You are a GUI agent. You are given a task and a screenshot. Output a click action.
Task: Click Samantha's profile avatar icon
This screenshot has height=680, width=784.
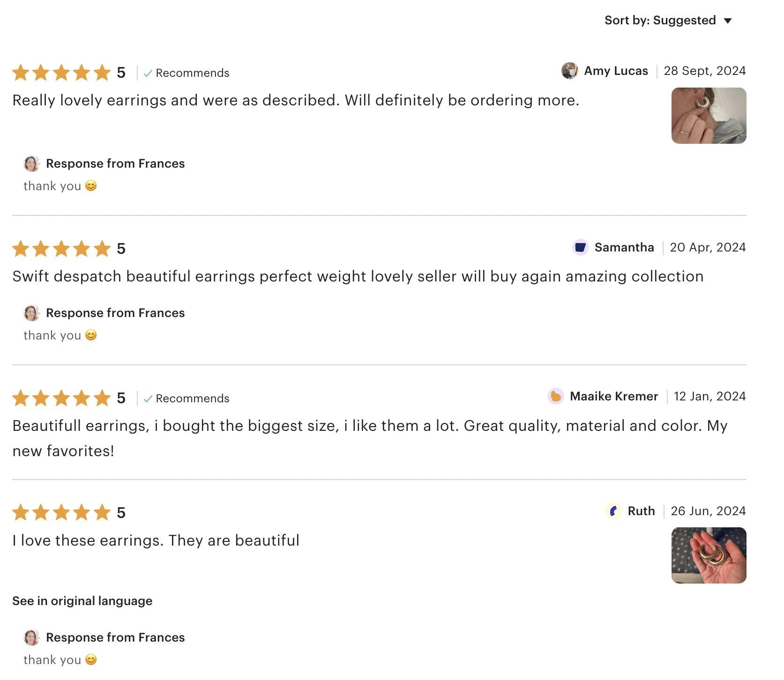click(580, 247)
